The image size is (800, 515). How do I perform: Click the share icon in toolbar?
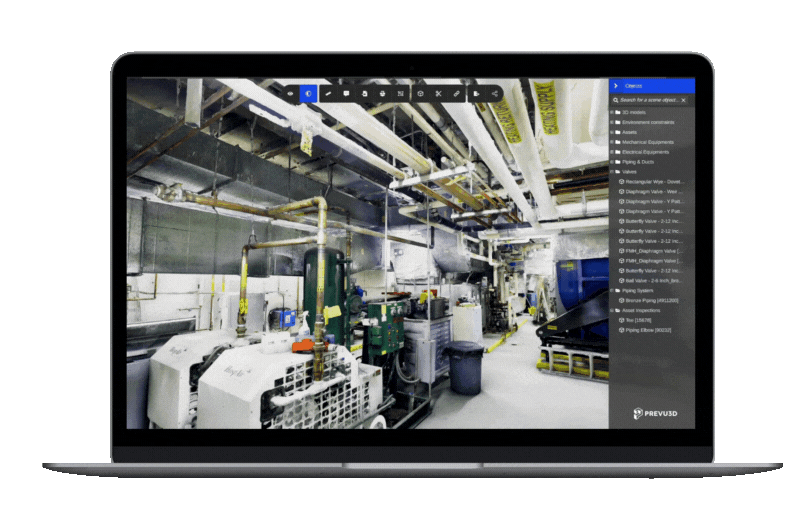pos(494,93)
